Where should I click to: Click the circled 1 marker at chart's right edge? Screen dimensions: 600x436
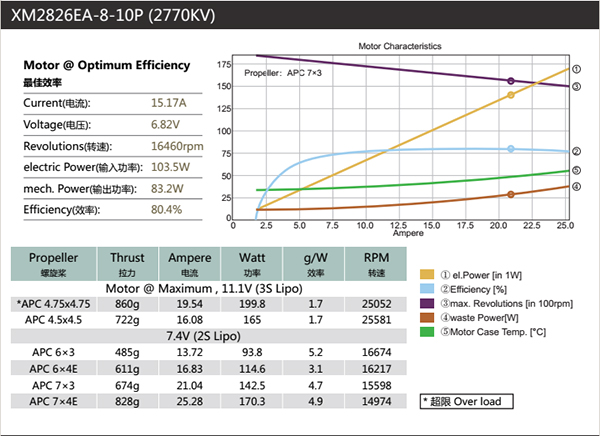coord(577,69)
